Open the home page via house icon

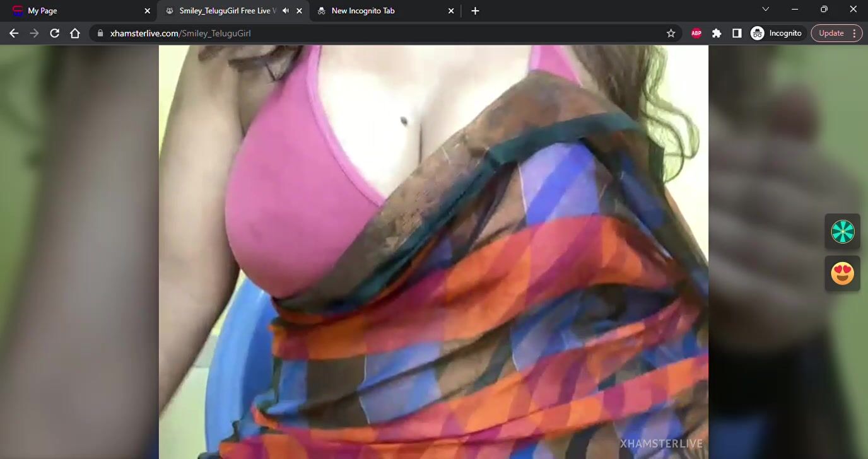[75, 33]
